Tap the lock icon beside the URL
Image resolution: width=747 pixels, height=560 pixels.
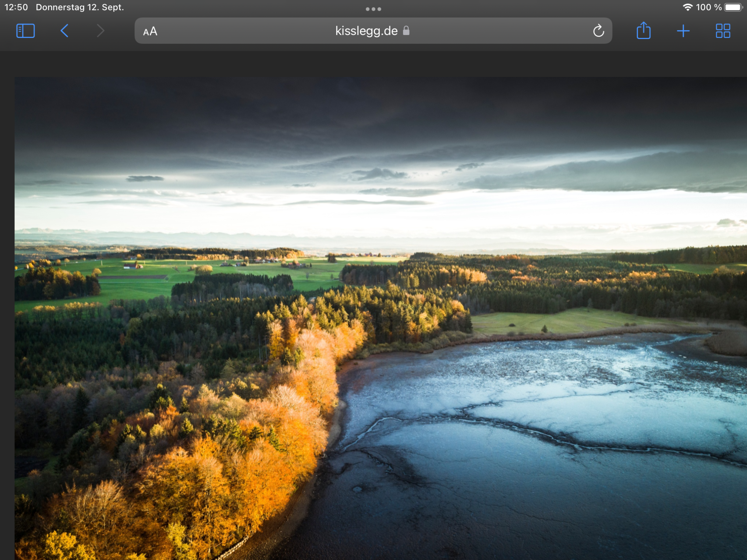(406, 31)
